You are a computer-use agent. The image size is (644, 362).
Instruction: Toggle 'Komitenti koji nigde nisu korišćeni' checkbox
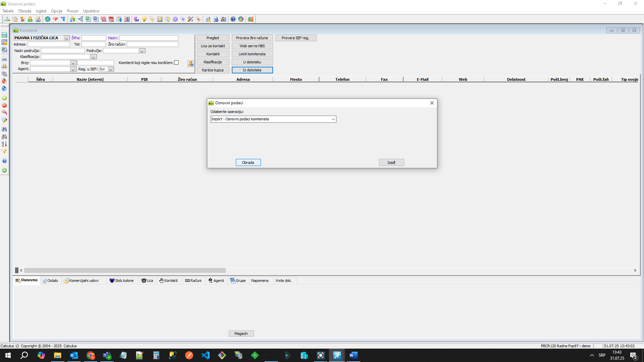pyautogui.click(x=176, y=63)
